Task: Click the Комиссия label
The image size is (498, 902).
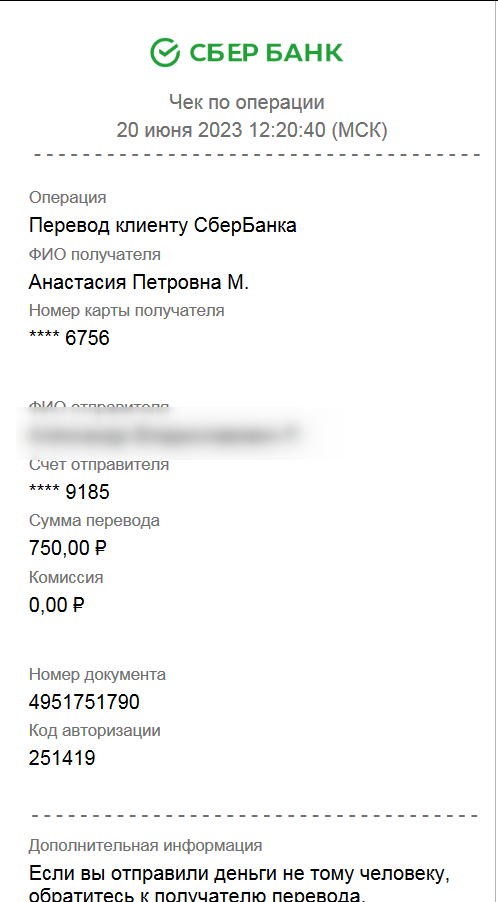Action: (66, 578)
